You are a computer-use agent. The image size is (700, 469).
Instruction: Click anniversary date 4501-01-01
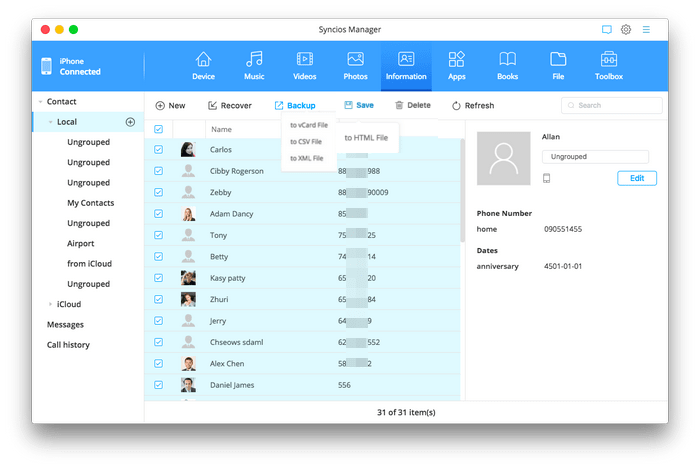point(563,266)
